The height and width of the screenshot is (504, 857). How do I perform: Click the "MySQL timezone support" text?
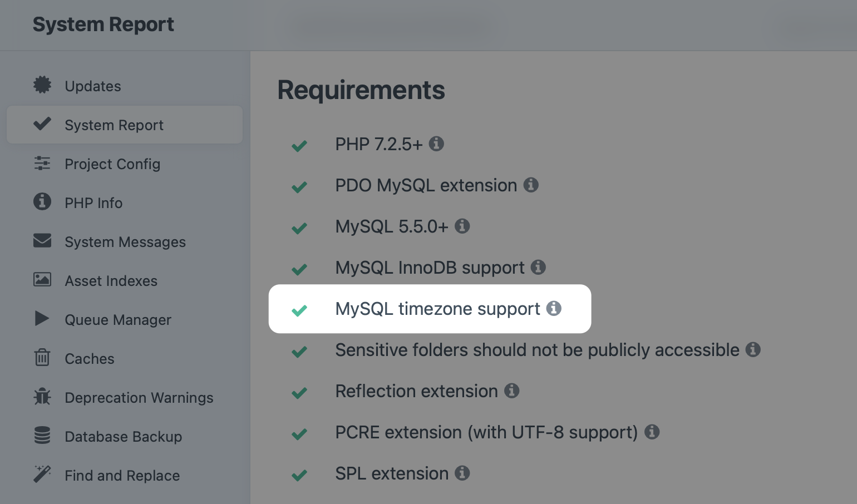[437, 309]
